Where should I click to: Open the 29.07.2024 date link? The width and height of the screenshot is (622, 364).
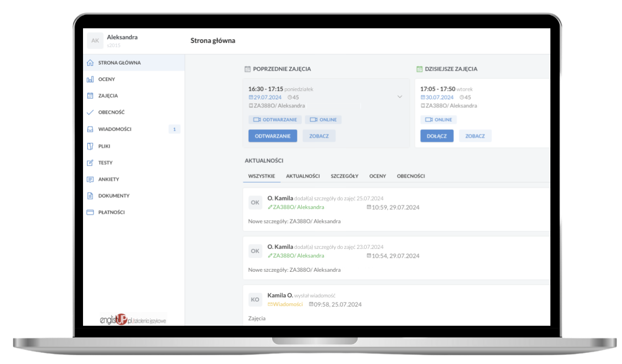pyautogui.click(x=265, y=97)
